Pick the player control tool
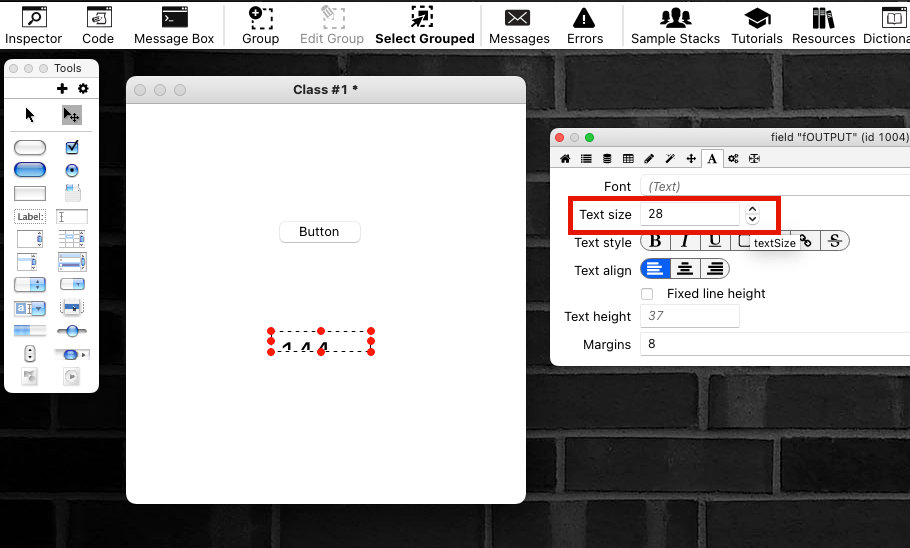 coord(71,377)
